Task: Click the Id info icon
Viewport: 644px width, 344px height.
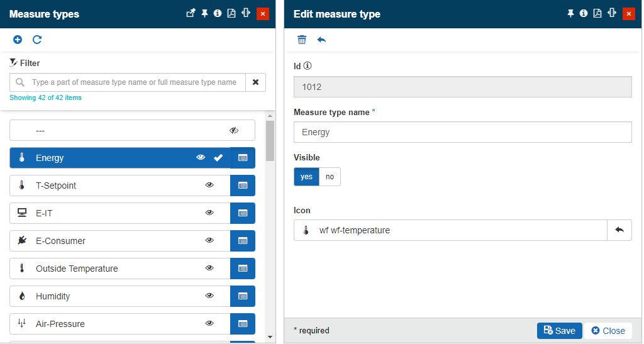Action: (308, 66)
